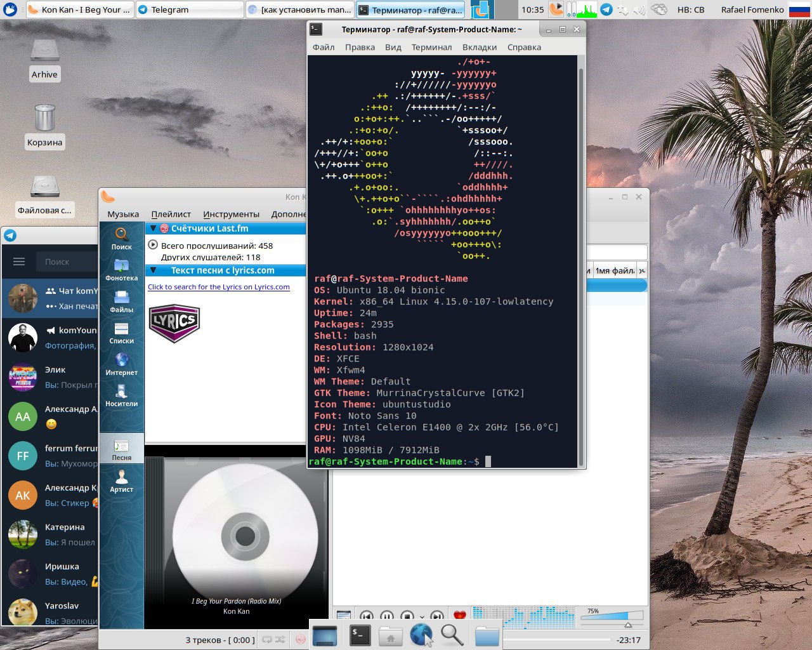Open the Интернет section in Clementine sidebar

coord(121,364)
